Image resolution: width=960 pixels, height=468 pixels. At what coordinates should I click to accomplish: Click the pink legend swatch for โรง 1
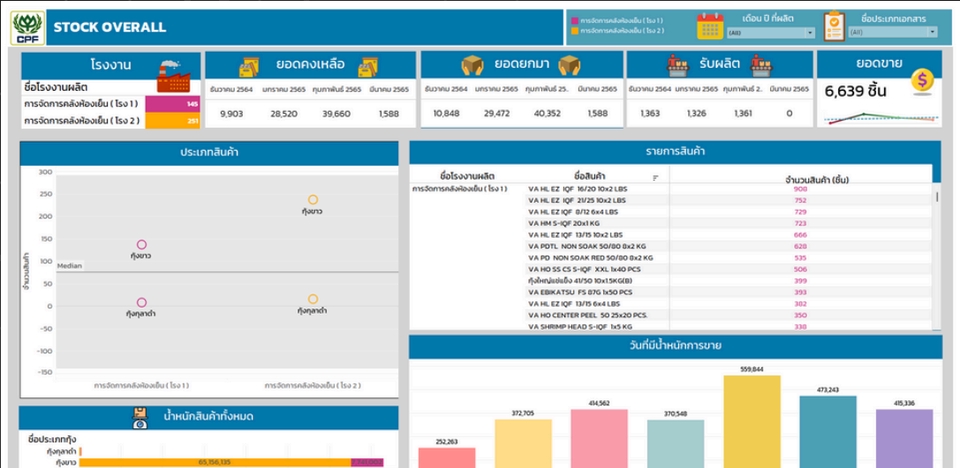pos(574,21)
